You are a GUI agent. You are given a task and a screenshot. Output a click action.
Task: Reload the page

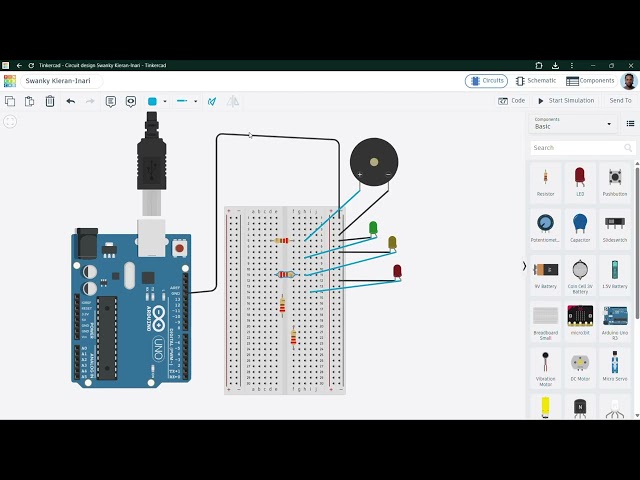click(31, 65)
